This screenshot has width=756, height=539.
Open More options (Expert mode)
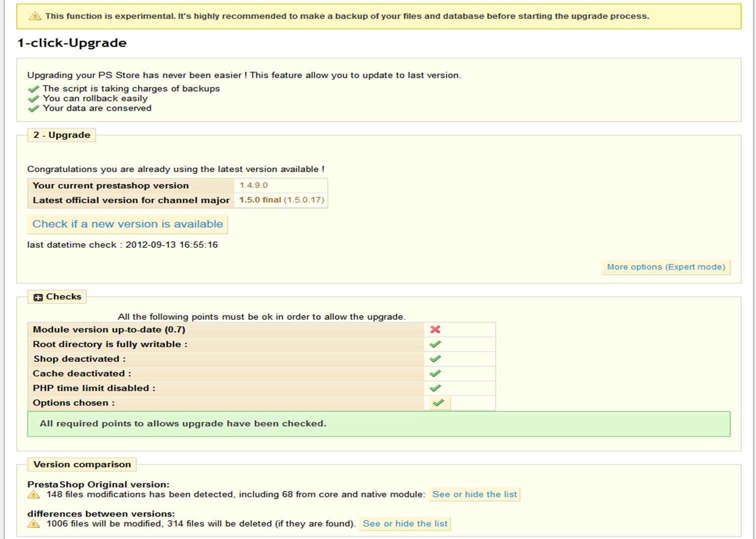(666, 267)
